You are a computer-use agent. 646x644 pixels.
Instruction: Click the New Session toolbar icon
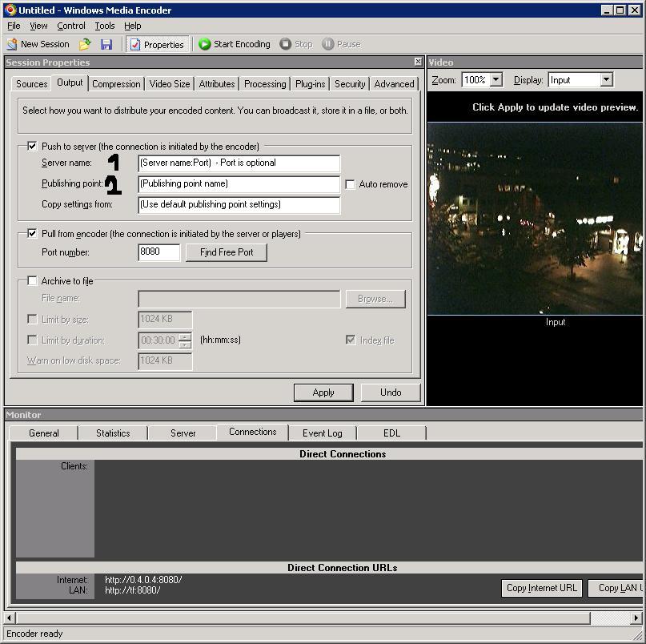pos(12,44)
